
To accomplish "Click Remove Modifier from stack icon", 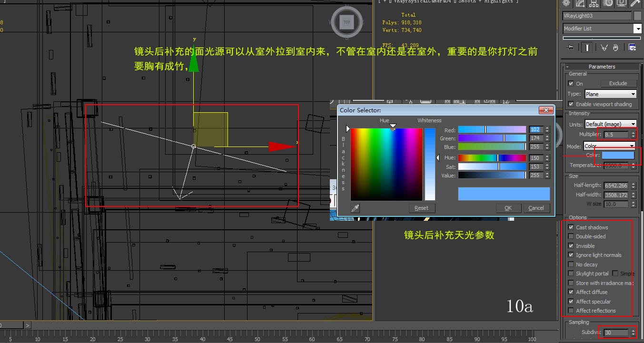I will point(615,48).
